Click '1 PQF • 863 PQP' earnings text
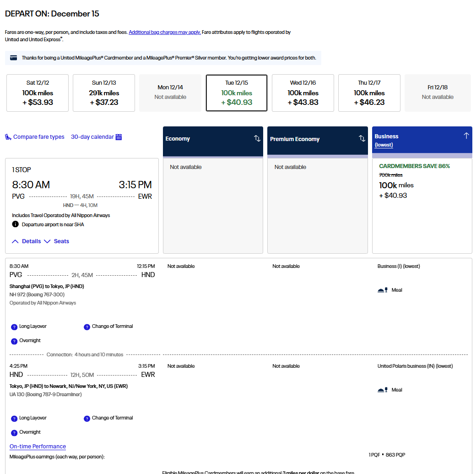The image size is (476, 474). coord(387,455)
